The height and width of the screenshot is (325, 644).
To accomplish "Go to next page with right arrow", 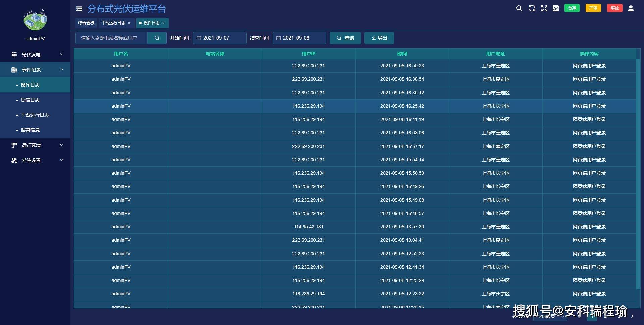I will point(632,316).
